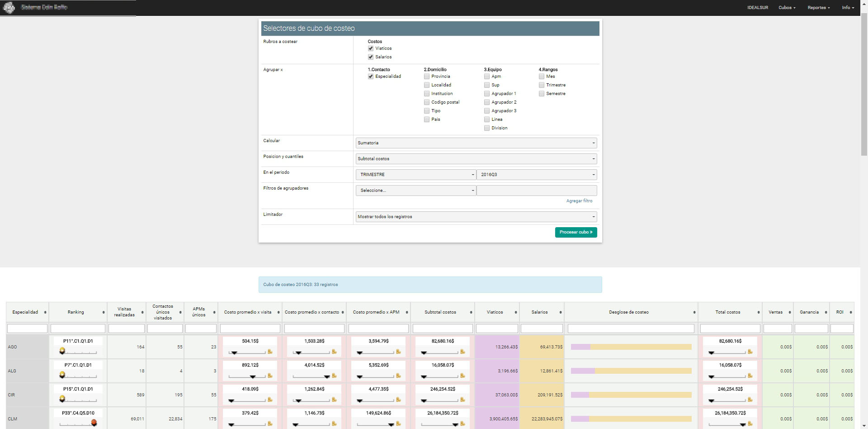Sort by Costo promedio x contacto icon

click(x=343, y=312)
